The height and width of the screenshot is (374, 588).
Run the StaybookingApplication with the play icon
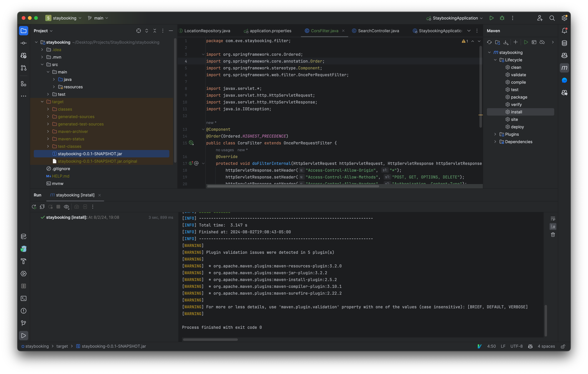(492, 18)
